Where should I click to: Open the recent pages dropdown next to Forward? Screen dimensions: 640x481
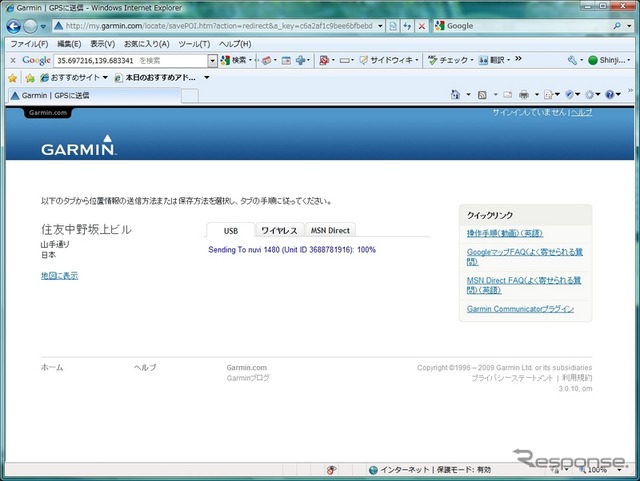point(43,27)
